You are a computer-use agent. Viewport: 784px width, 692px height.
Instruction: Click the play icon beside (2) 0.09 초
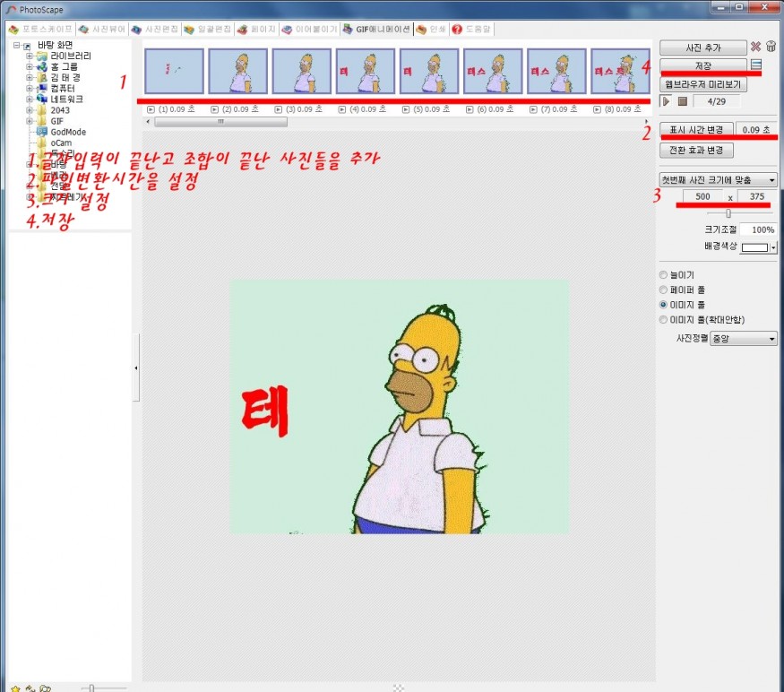point(214,109)
